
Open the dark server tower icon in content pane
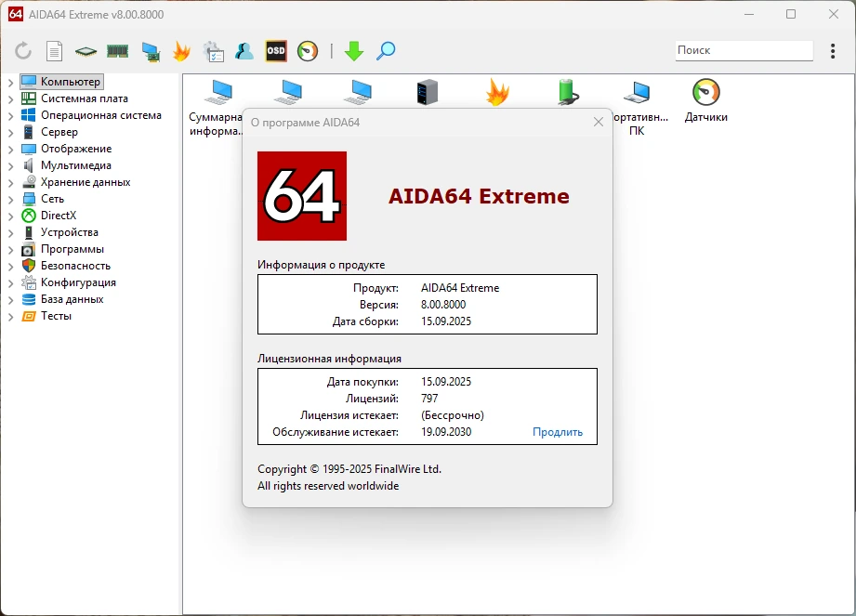click(428, 92)
